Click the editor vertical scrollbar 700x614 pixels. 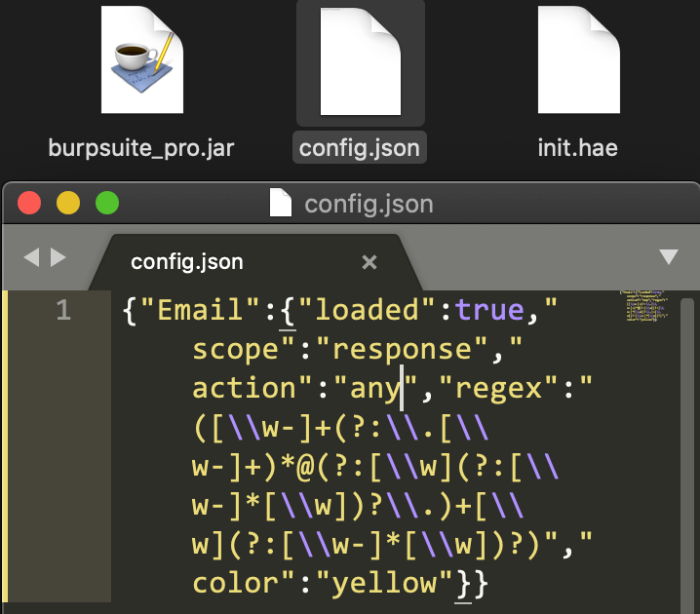pos(686,439)
